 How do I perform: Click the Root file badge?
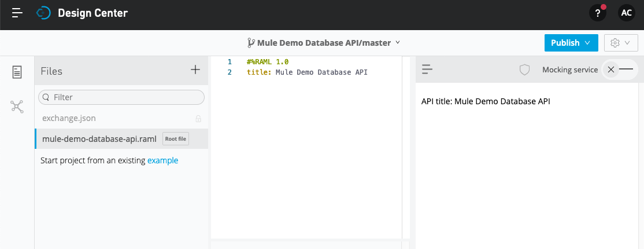point(176,139)
